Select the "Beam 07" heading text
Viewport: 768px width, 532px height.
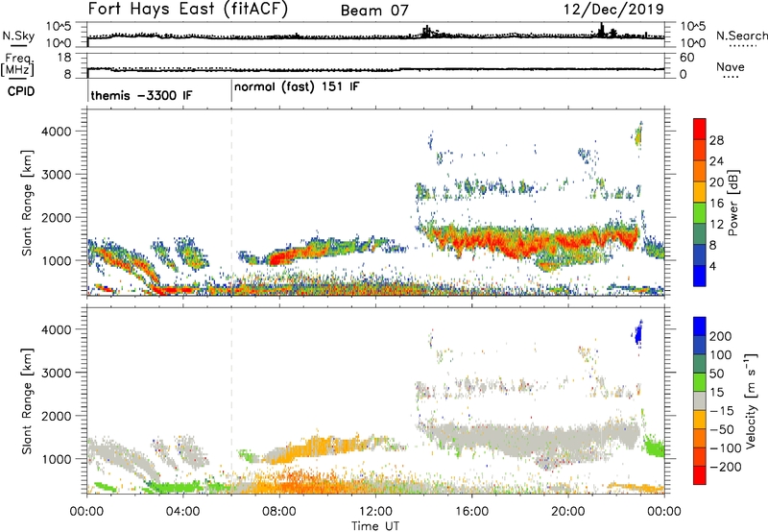374,11
